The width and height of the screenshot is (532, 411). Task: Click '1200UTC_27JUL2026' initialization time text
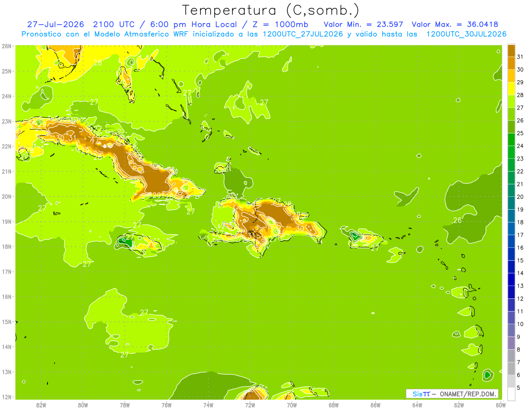303,34
